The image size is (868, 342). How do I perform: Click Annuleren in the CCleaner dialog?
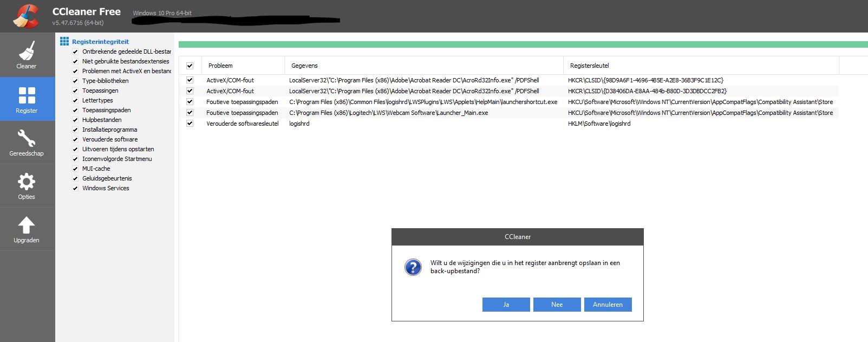click(x=608, y=305)
